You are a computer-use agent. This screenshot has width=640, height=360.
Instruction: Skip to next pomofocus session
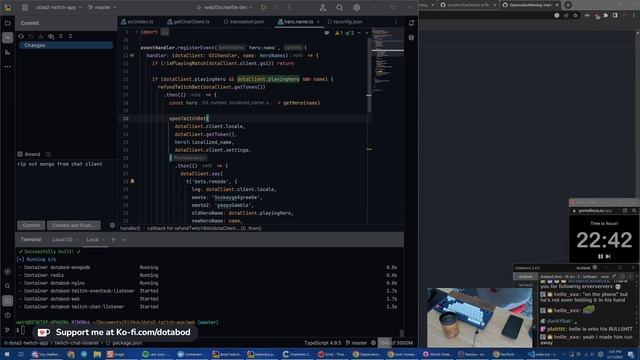pyautogui.click(x=608, y=256)
